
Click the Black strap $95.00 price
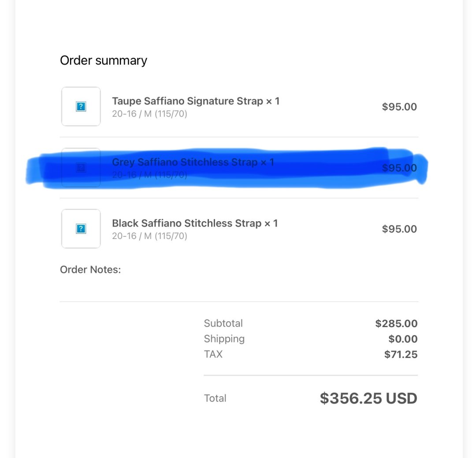pyautogui.click(x=399, y=229)
